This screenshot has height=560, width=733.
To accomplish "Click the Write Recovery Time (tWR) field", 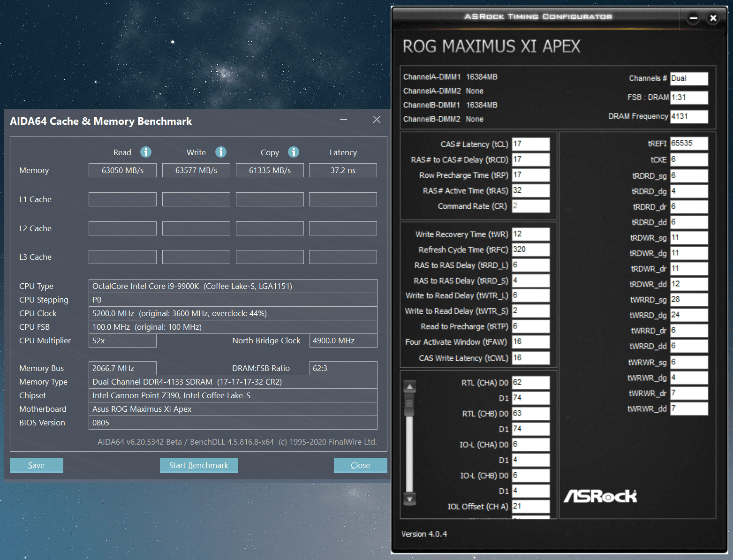I will click(531, 234).
